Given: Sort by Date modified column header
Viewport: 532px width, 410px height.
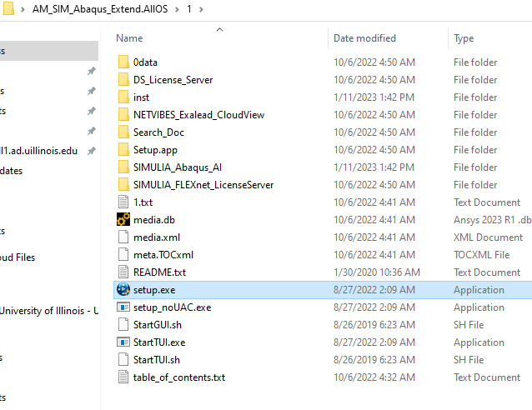Looking at the screenshot, I should coord(364,38).
